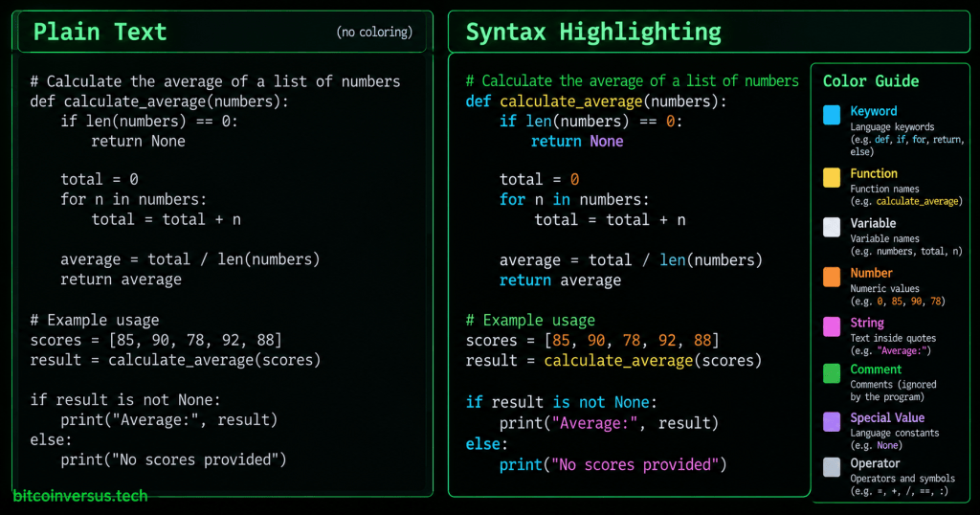980x515 pixels.
Task: Click plain-text line 'if len(numbers) == 0:'
Action: coord(149,122)
